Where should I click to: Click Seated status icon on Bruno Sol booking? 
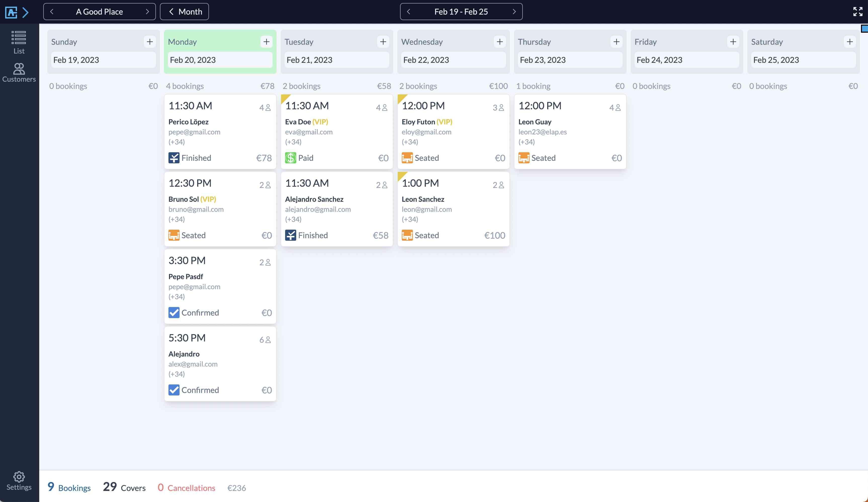[174, 235]
